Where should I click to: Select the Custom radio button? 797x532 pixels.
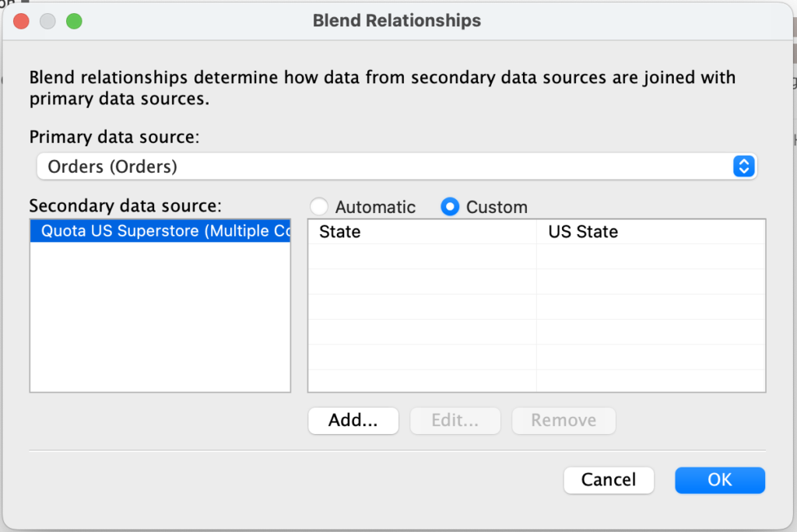point(450,207)
